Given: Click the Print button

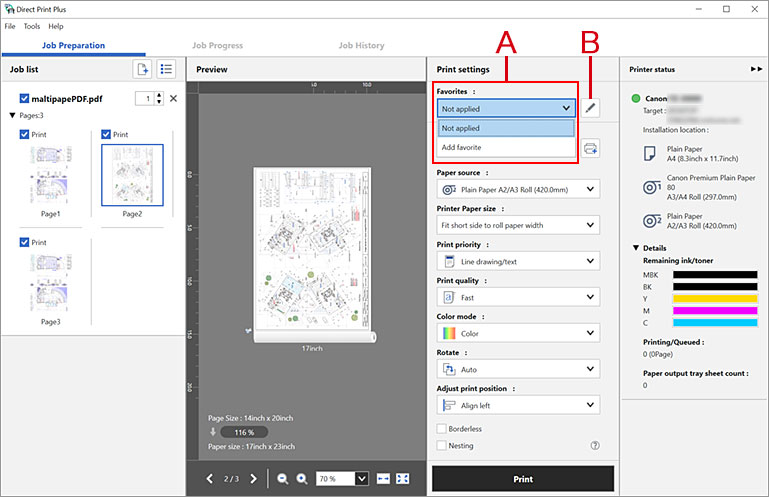Looking at the screenshot, I should tap(522, 479).
